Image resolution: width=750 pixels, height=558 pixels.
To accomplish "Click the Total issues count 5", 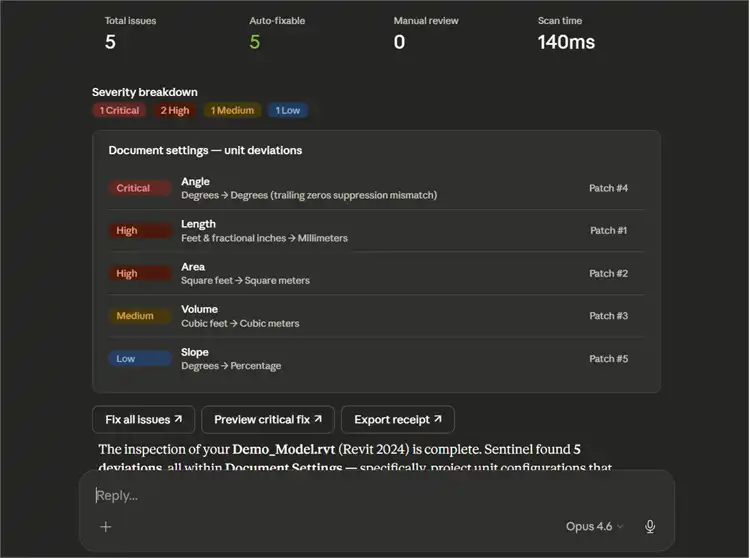I will click(110, 42).
